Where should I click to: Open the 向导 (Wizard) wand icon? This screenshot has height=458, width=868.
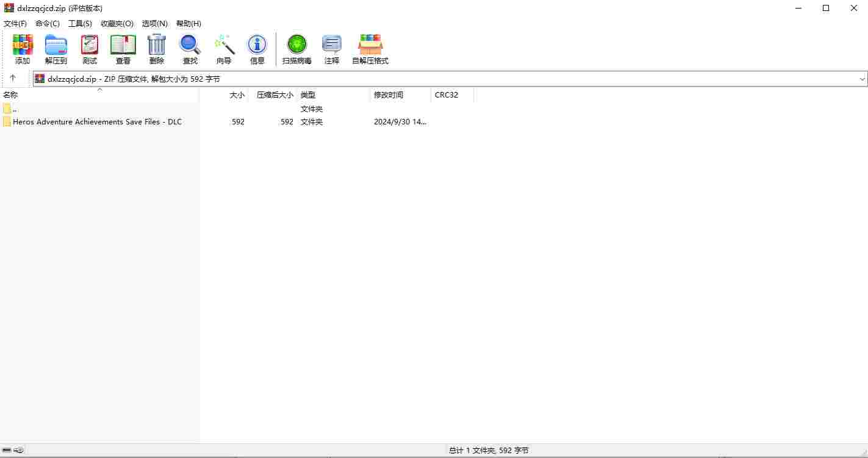[224, 45]
